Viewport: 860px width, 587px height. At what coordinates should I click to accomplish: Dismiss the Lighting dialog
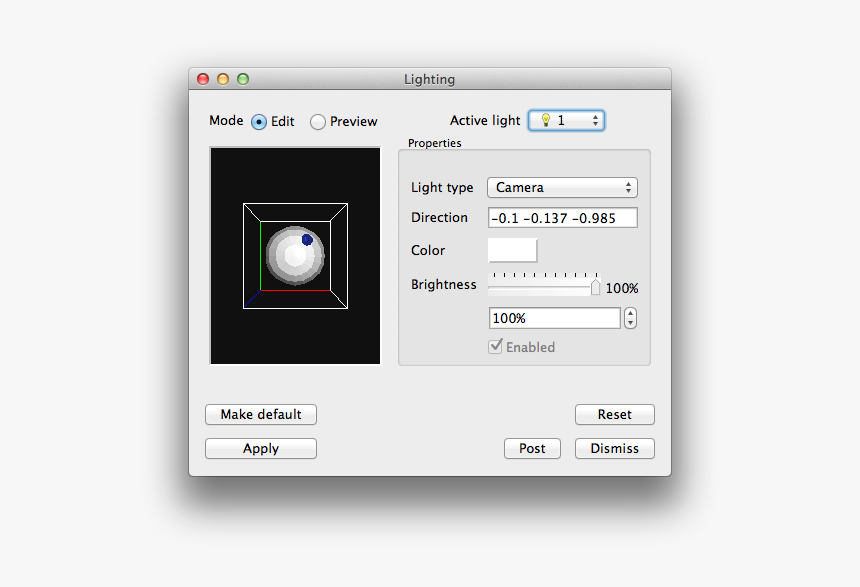[614, 448]
